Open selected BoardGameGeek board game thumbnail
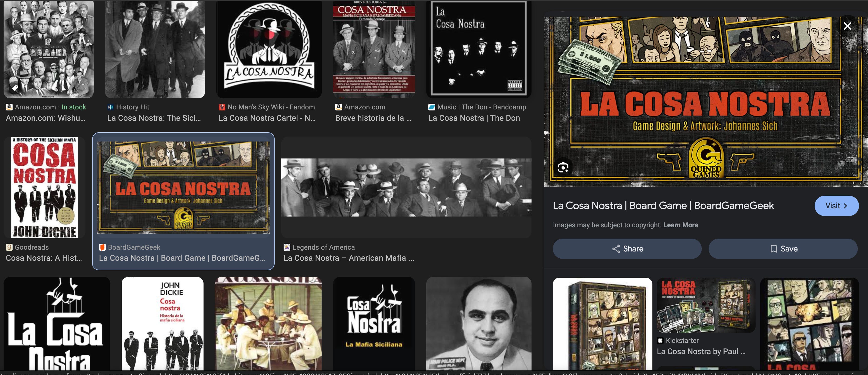The image size is (868, 375). coord(183,188)
